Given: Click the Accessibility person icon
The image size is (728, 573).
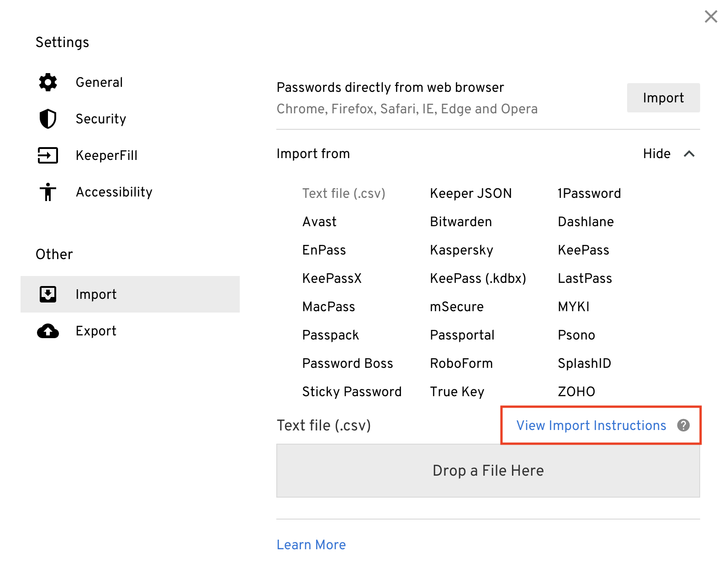Looking at the screenshot, I should click(x=48, y=192).
